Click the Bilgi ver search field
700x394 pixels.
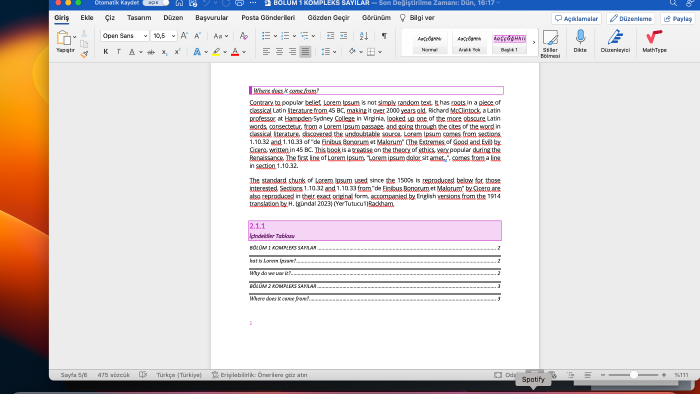tap(417, 18)
